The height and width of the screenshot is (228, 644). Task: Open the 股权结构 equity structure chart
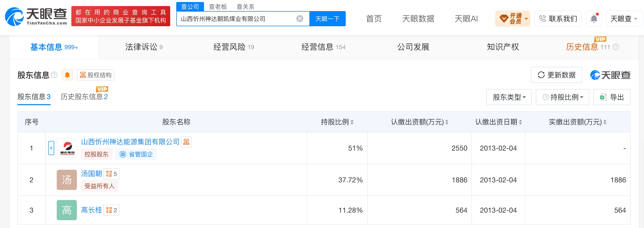coord(96,75)
